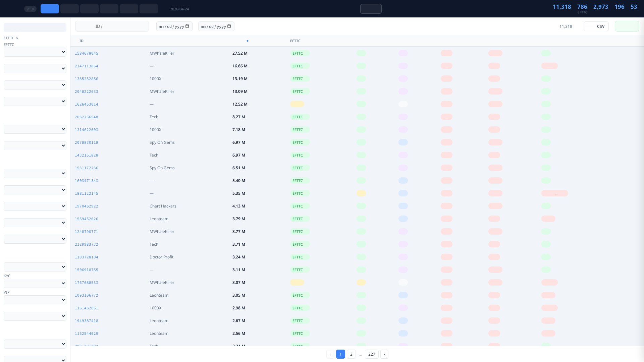The image size is (644, 362).
Task: Jump to last page 227
Action: [x=372, y=354]
